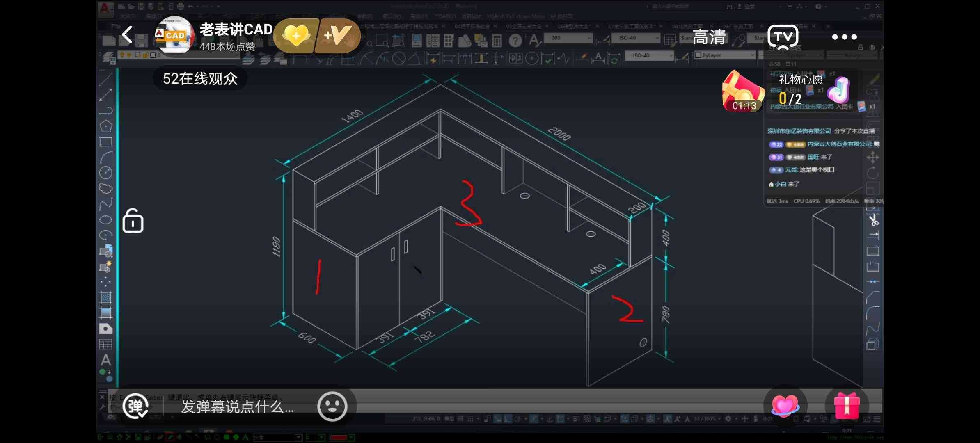Open the layer list dropdown

click(x=179, y=55)
